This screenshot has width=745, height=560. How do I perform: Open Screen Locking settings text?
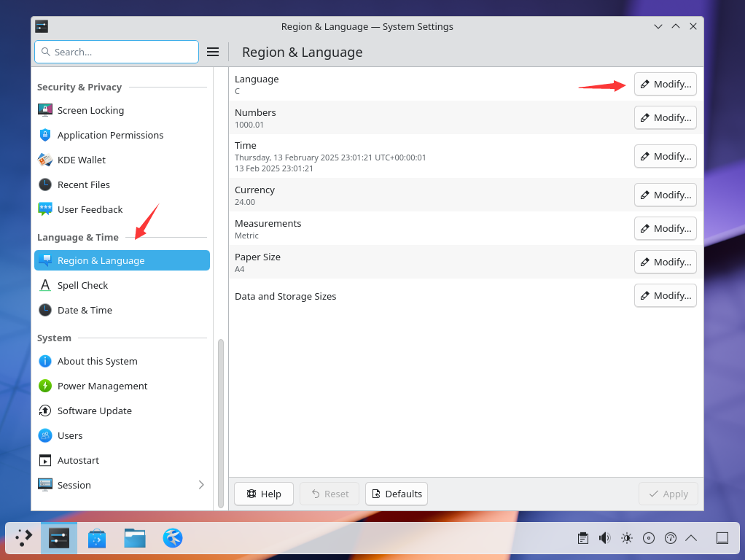(x=90, y=110)
